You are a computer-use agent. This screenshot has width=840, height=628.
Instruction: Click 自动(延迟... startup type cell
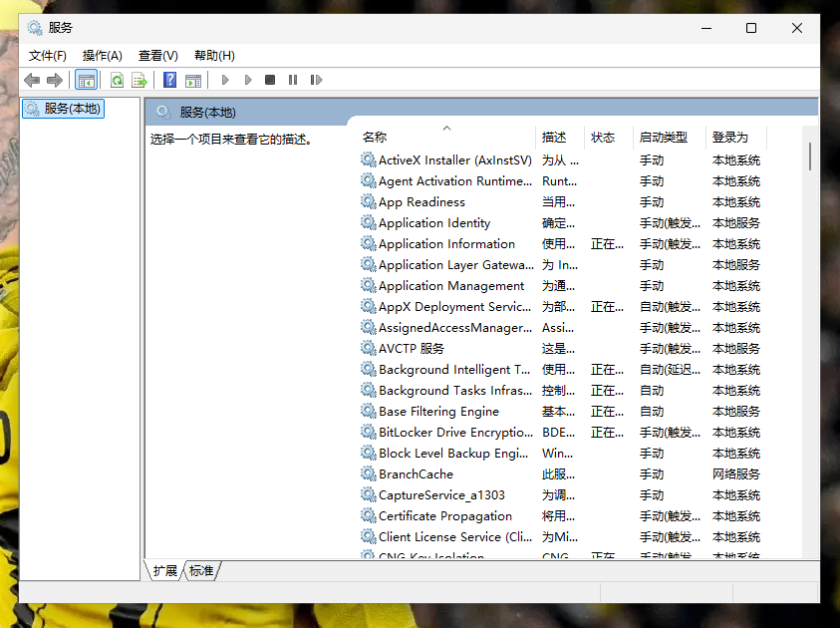point(670,369)
